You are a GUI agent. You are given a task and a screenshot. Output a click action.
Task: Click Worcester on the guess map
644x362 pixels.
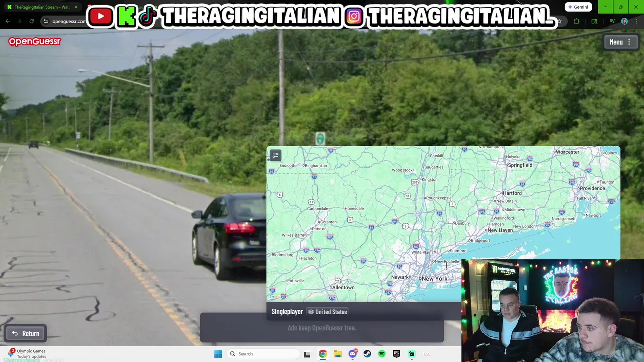[568, 152]
